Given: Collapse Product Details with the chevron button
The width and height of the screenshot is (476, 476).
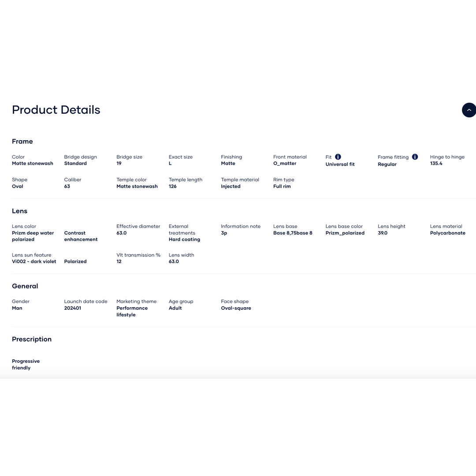Looking at the screenshot, I should (x=469, y=110).
